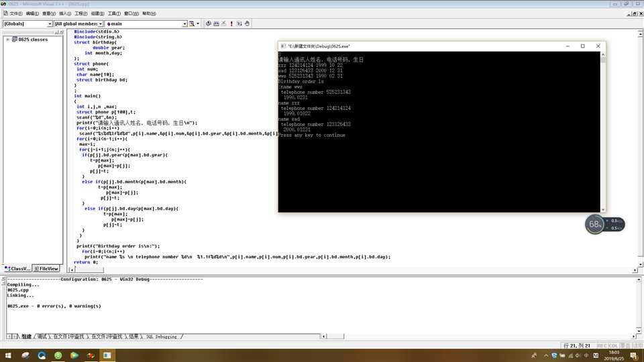Open the Windows Start menu
The image size is (644, 362).
pyautogui.click(x=8, y=355)
